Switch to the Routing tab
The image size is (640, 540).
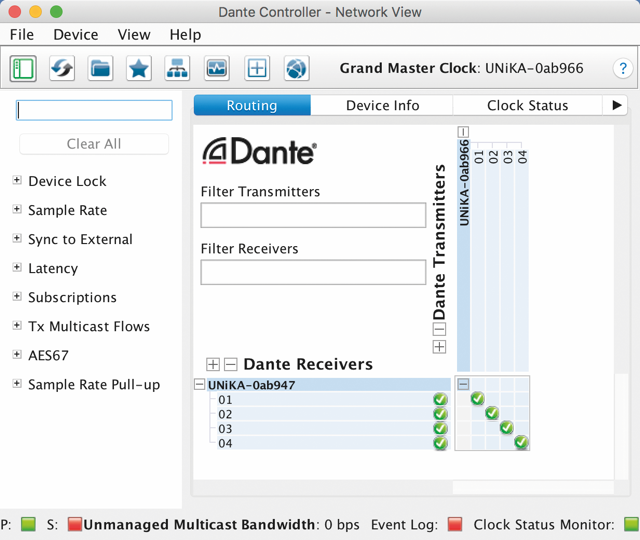252,105
